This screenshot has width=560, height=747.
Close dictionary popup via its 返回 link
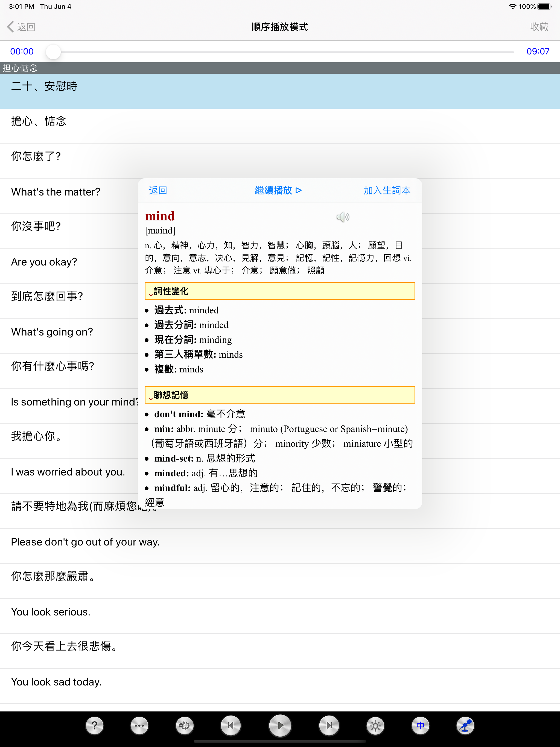pyautogui.click(x=158, y=191)
